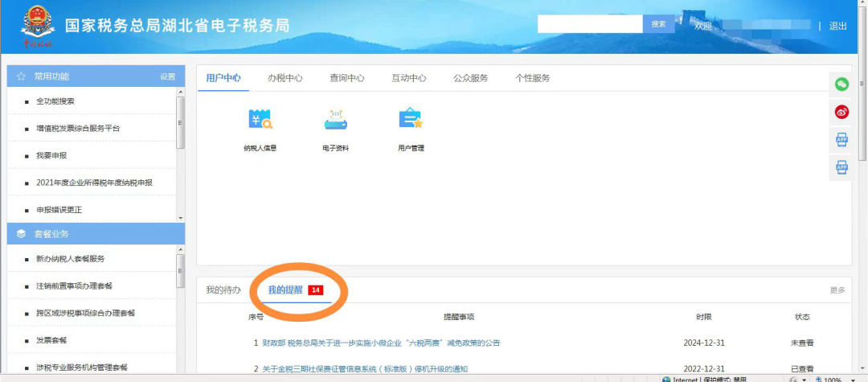Click the Internet globe icon in status bar
This screenshot has height=382, width=868.
click(x=666, y=380)
